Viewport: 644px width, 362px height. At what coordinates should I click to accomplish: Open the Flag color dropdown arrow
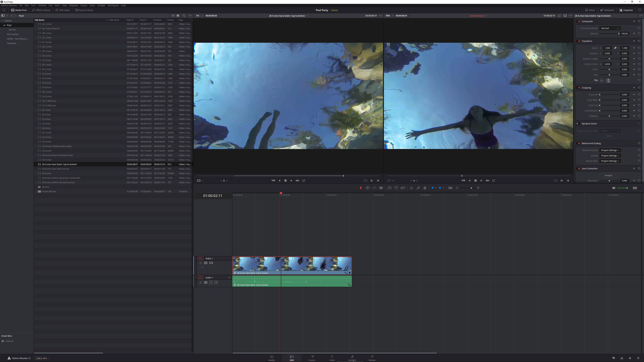(x=436, y=188)
